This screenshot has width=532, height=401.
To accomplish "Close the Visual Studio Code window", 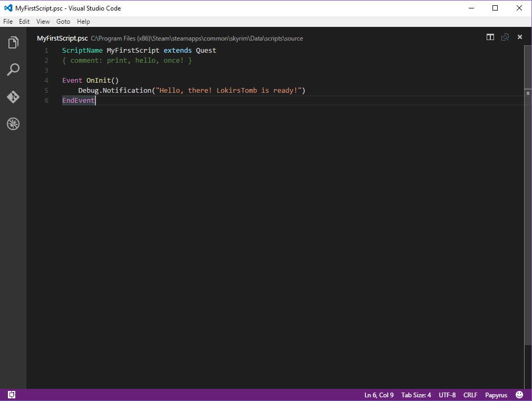I will click(519, 8).
